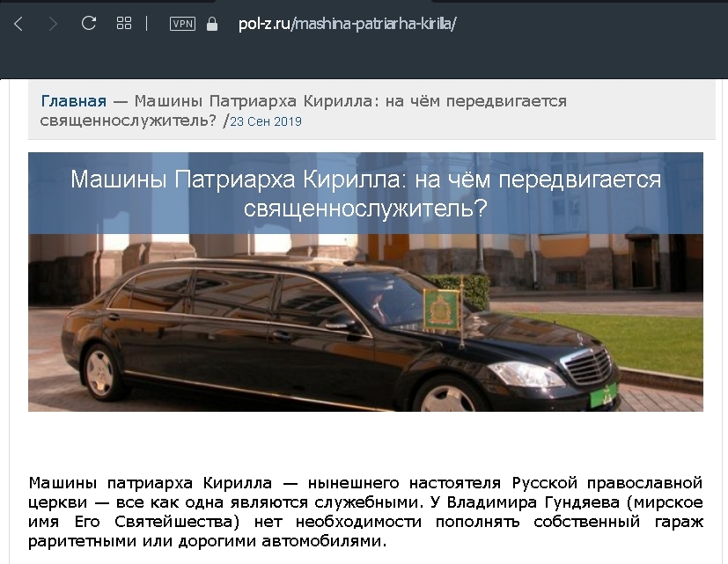Click the building doorway in photo
Viewport: 728px width, 564px height.
coord(643,263)
